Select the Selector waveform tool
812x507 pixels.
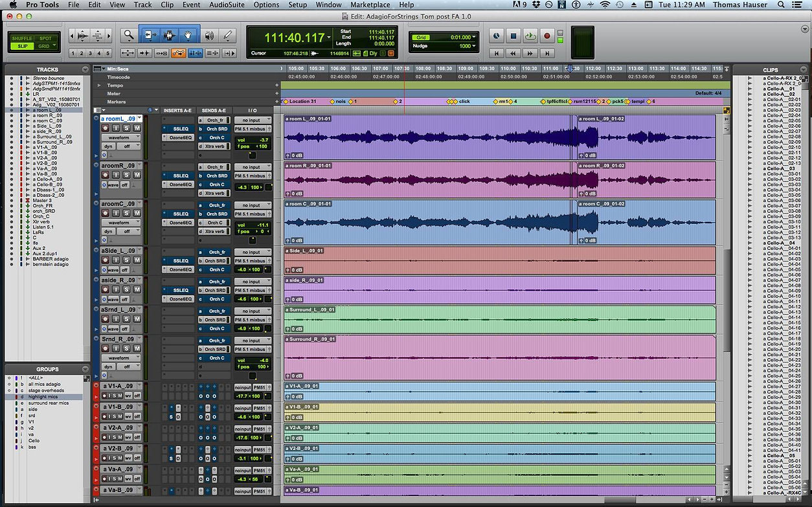point(169,36)
